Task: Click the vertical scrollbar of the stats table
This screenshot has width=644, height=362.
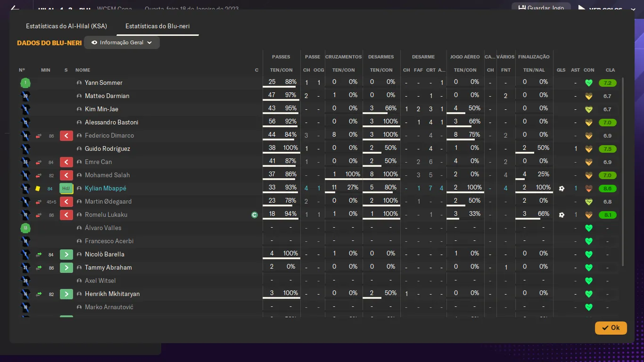Action: pyautogui.click(x=623, y=172)
